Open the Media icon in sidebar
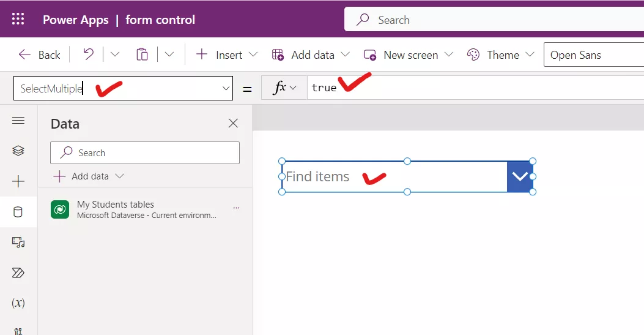Image resolution: width=644 pixels, height=335 pixels. 18,242
